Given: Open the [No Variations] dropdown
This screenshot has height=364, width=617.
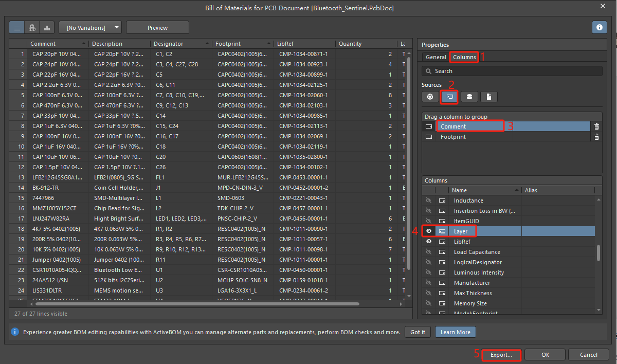Looking at the screenshot, I should click(90, 27).
